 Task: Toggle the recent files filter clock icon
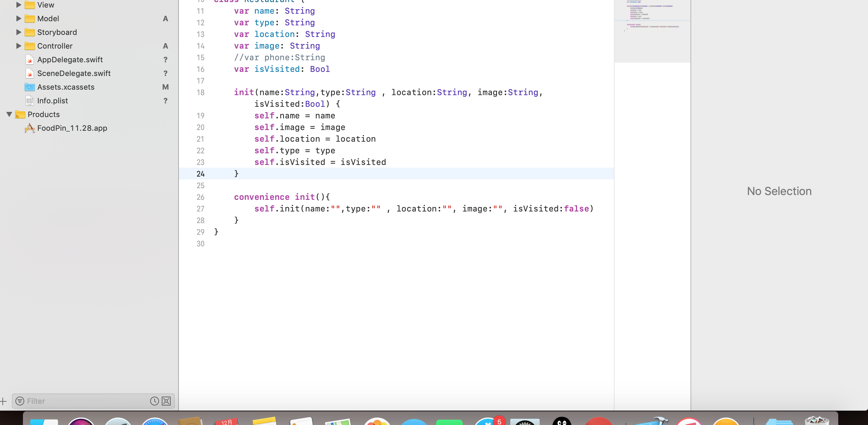pyautogui.click(x=154, y=401)
